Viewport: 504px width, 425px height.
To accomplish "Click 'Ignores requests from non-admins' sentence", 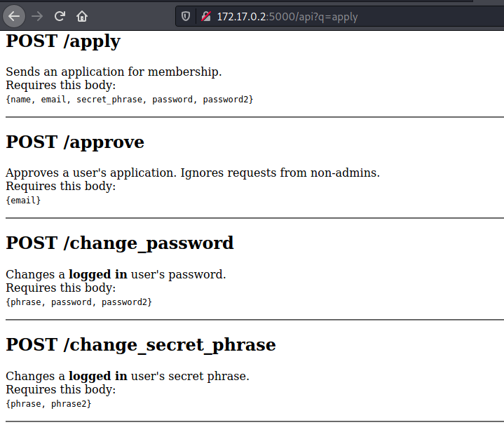I will coord(280,173).
